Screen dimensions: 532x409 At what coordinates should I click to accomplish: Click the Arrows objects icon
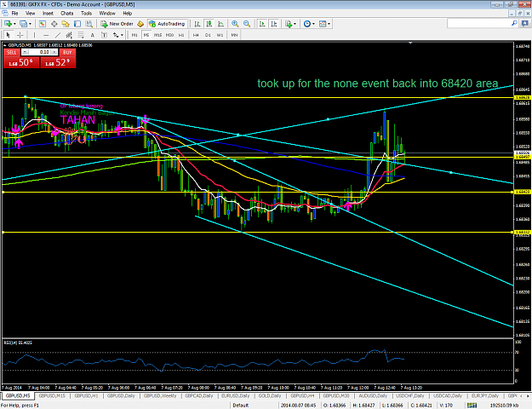pyautogui.click(x=116, y=35)
